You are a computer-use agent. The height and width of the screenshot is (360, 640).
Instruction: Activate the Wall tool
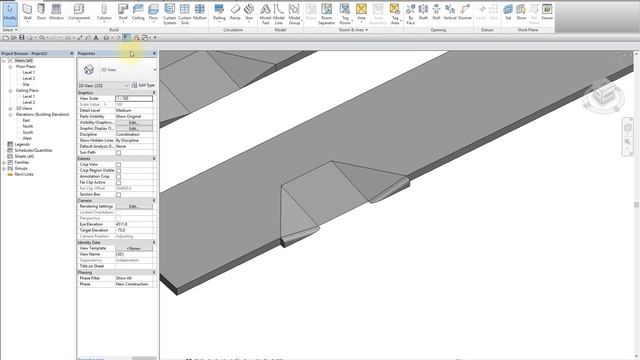(x=27, y=12)
